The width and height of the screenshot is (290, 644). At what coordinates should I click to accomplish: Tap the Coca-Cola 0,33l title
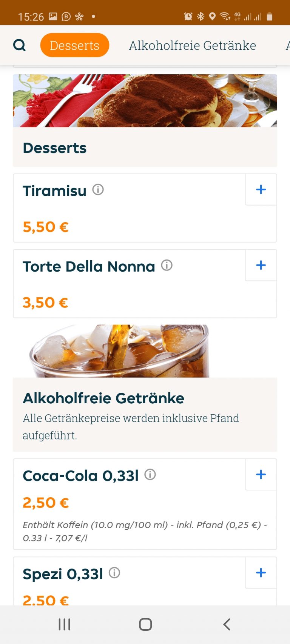(81, 476)
